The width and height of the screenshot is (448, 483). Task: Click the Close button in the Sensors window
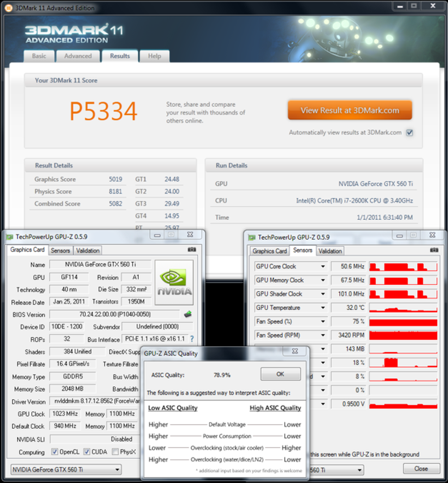click(x=421, y=469)
